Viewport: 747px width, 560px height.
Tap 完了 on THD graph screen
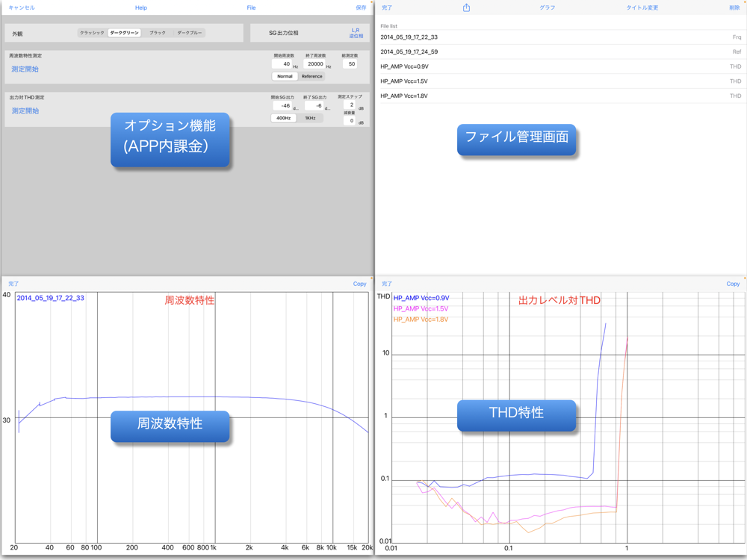[387, 284]
